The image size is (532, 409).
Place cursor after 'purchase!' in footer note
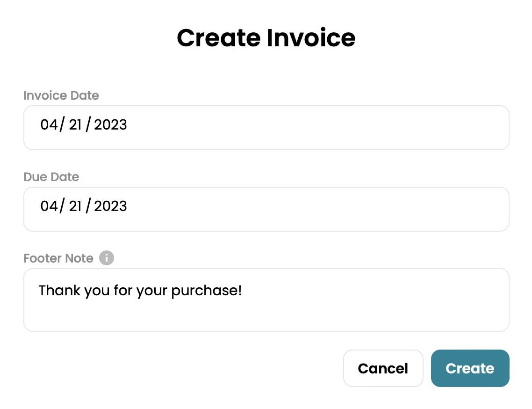point(243,291)
